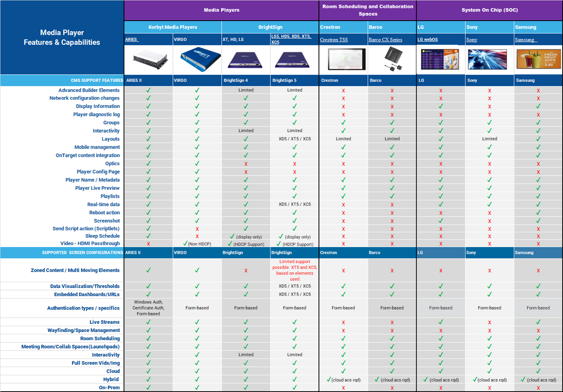Click the (cloud acs rqd) Crestron Hybrid cell

344,380
